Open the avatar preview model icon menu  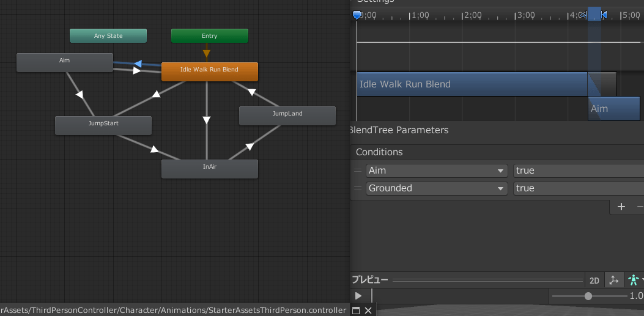tap(634, 281)
